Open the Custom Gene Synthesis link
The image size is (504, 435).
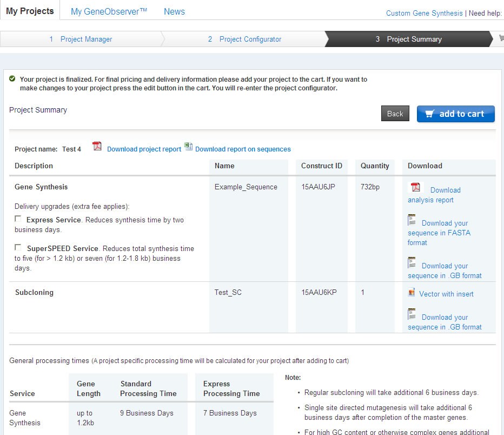pyautogui.click(x=424, y=13)
